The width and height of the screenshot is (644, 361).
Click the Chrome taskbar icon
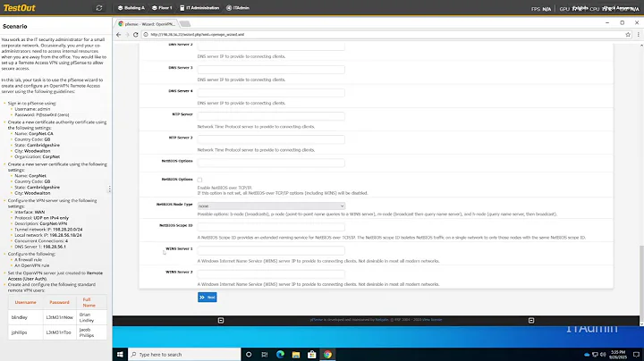point(327,355)
